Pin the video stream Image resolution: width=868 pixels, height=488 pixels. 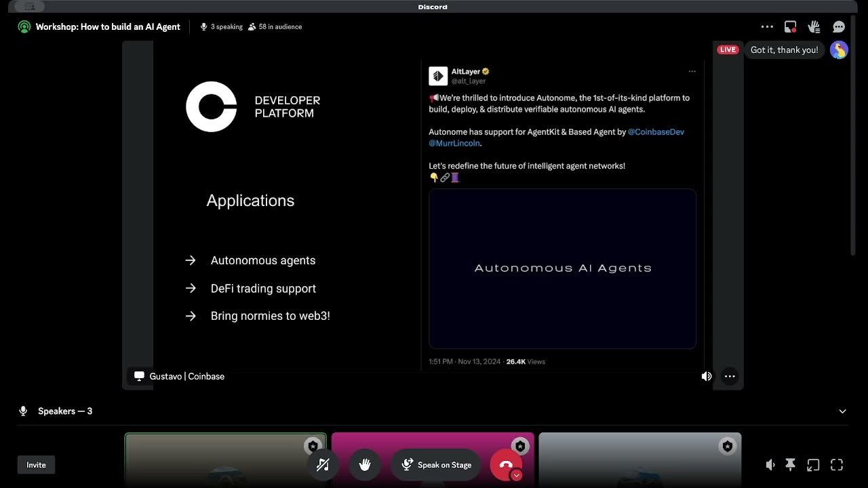point(791,464)
